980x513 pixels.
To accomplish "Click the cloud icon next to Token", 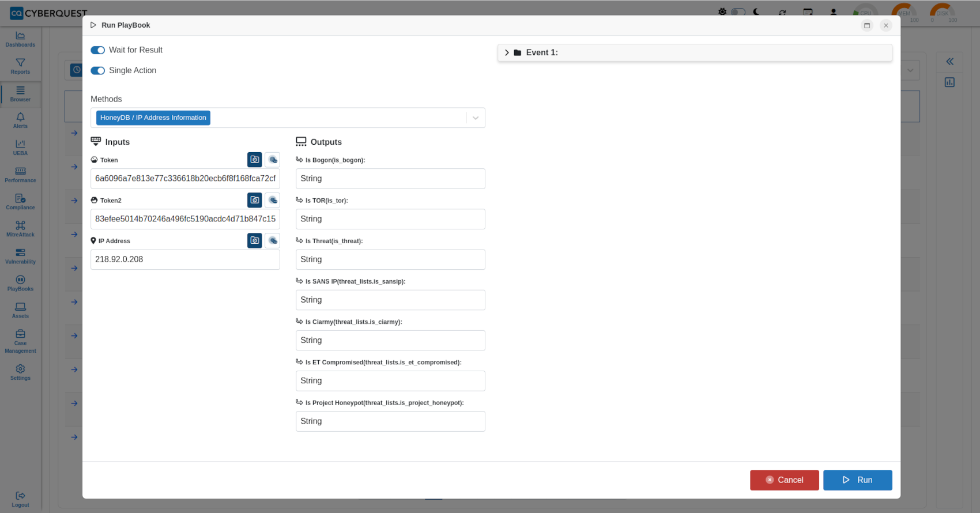I will pyautogui.click(x=273, y=160).
